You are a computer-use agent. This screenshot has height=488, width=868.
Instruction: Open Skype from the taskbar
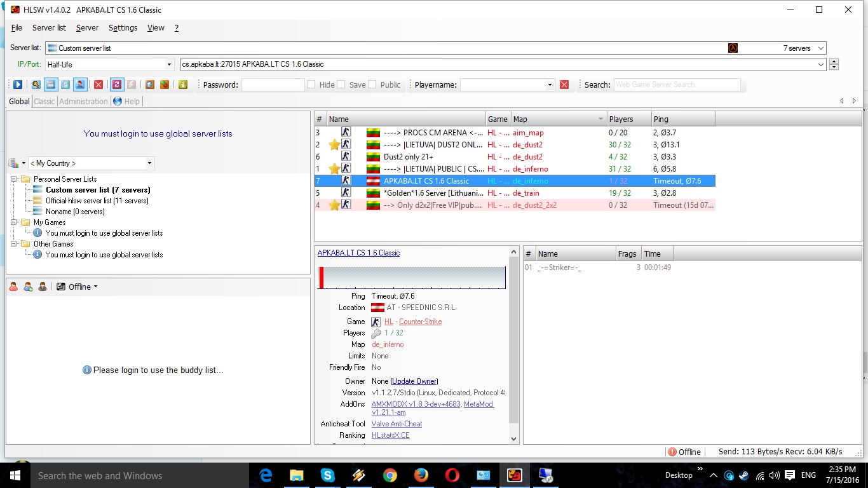click(x=327, y=475)
